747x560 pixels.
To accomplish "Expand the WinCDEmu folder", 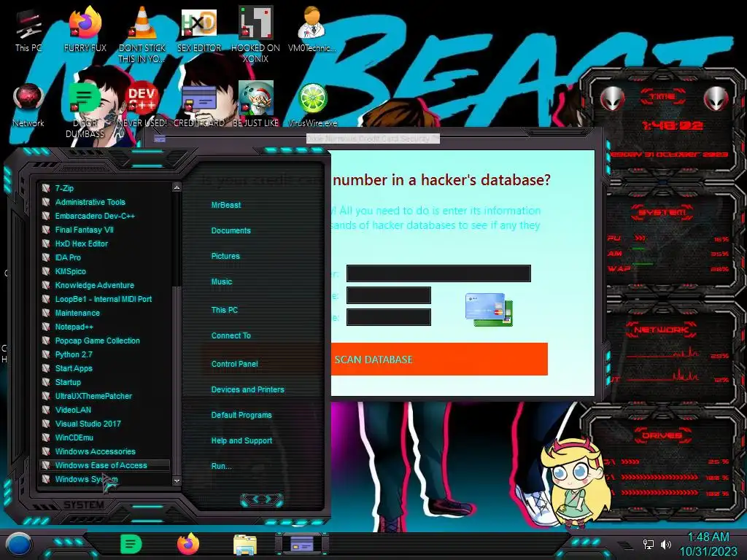I will [x=74, y=437].
